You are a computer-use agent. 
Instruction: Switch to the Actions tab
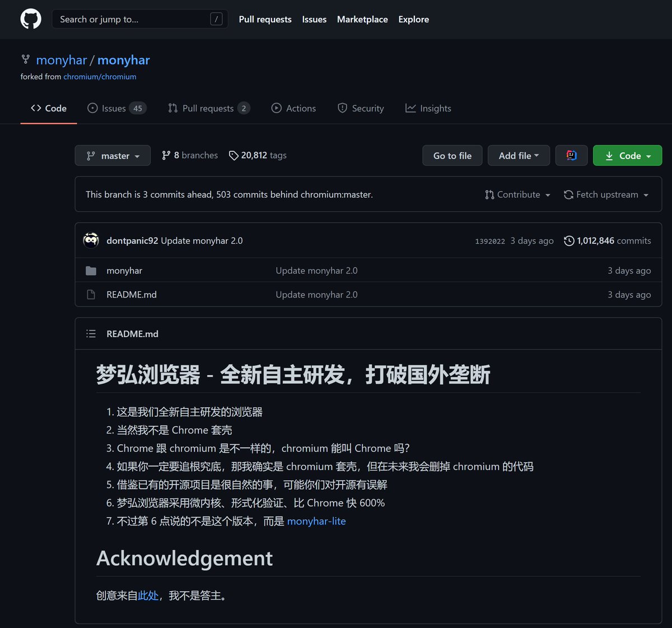tap(293, 108)
